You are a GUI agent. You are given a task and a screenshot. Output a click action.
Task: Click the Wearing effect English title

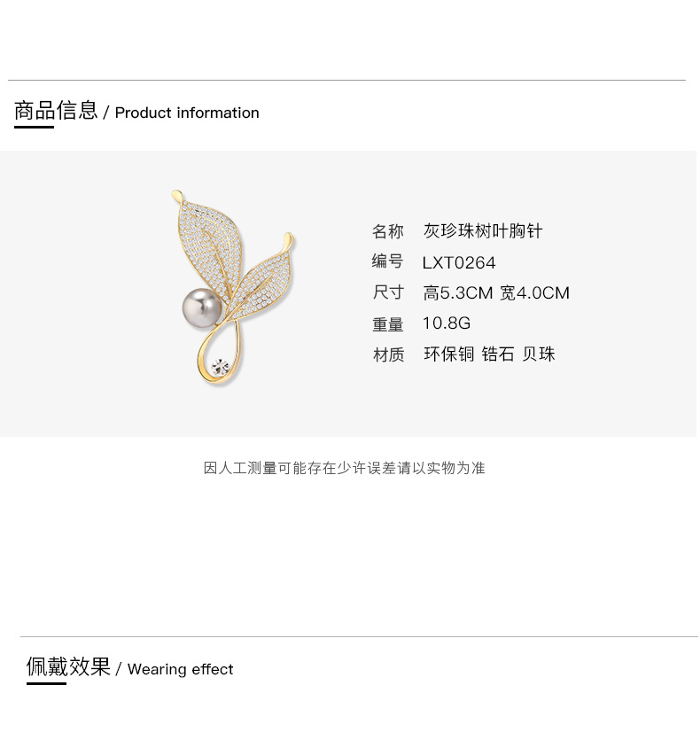[x=180, y=669]
